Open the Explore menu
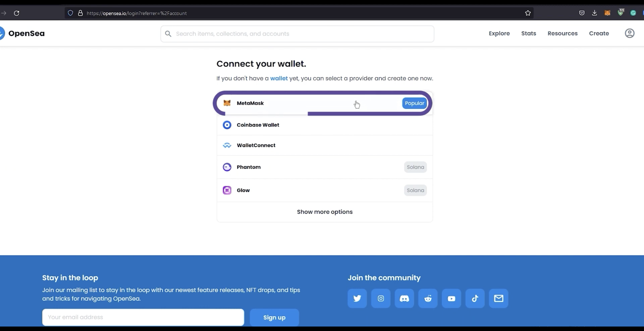The width and height of the screenshot is (644, 331). [499, 33]
